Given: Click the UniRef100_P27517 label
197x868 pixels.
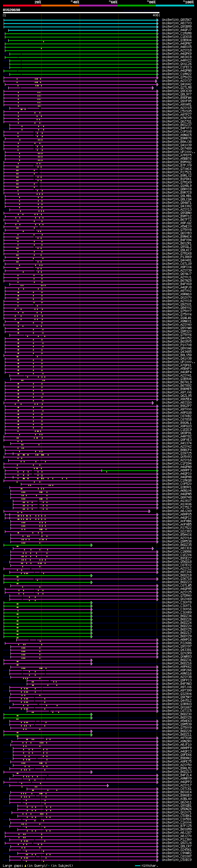Looking at the screenshot, I should [x=177, y=508].
